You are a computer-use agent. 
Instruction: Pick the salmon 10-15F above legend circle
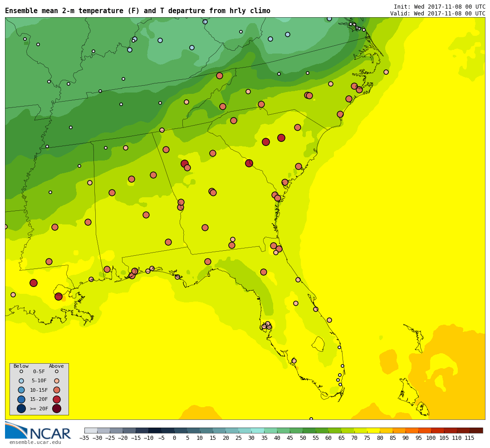(x=57, y=390)
